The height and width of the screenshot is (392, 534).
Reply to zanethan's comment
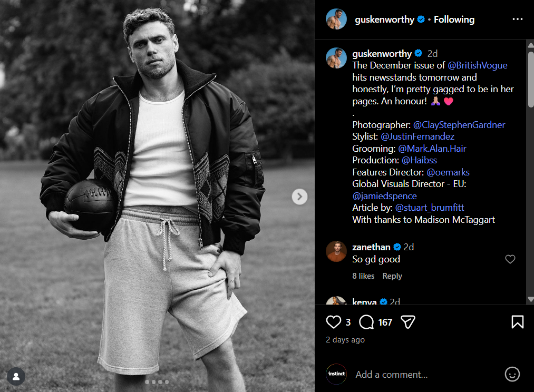pos(392,276)
